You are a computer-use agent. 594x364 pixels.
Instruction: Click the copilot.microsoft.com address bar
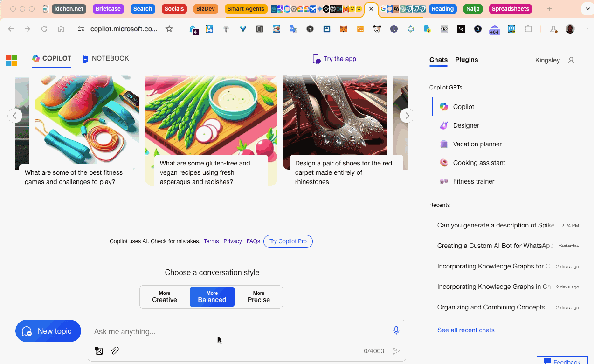pos(124,29)
